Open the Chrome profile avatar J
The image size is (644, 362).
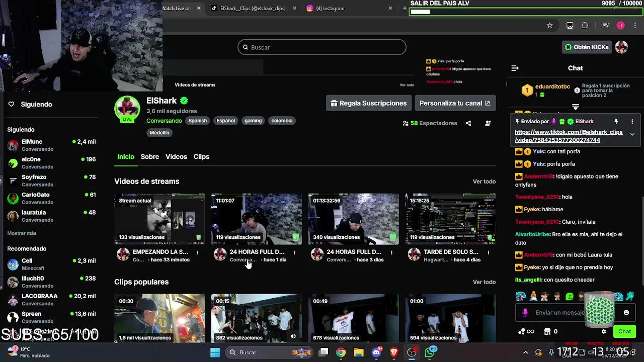[x=620, y=26]
